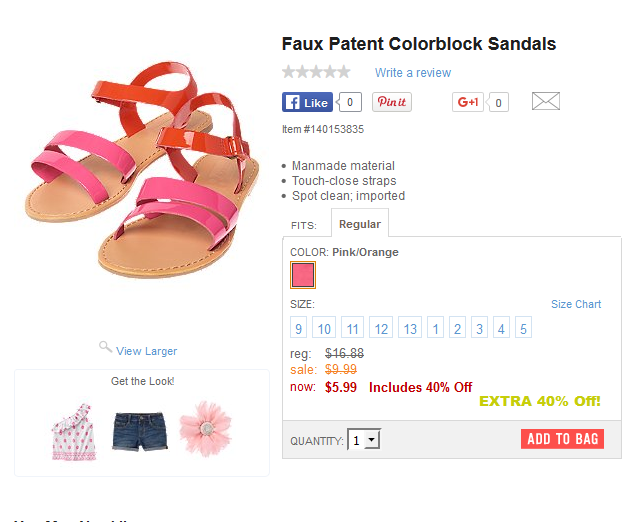Open the denim shorts thumbnail
The width and height of the screenshot is (626, 522).
[x=140, y=432]
